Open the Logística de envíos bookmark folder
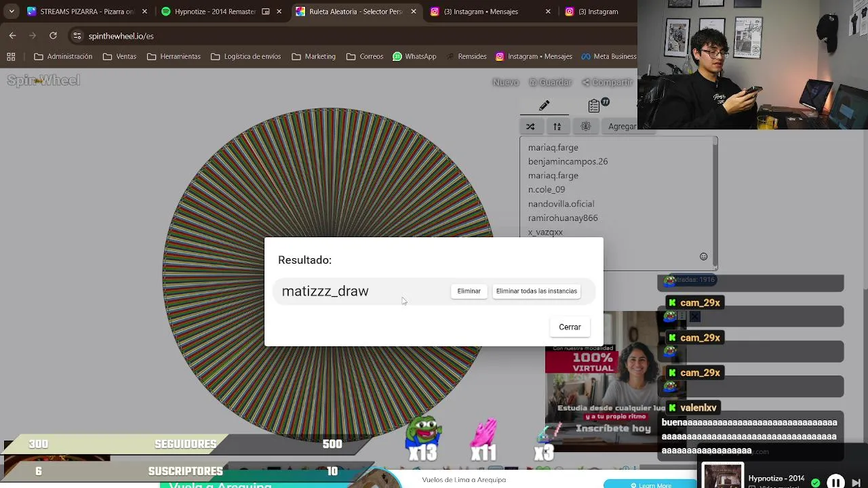Screen dimensions: 868x488 pos(245,56)
